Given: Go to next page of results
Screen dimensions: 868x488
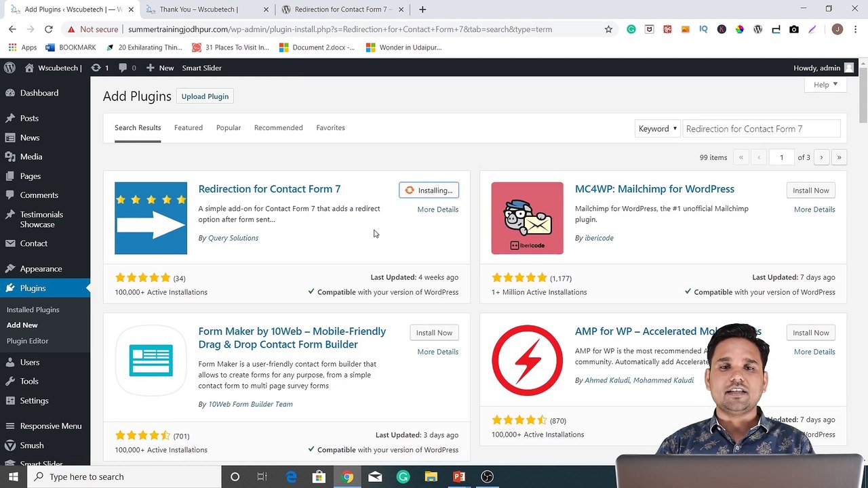Looking at the screenshot, I should coord(821,157).
